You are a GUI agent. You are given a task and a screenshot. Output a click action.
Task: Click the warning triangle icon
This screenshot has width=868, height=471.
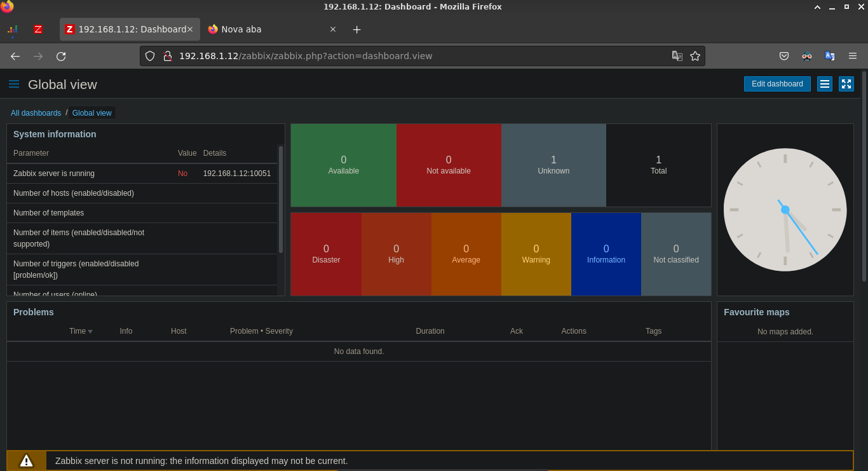click(x=26, y=461)
